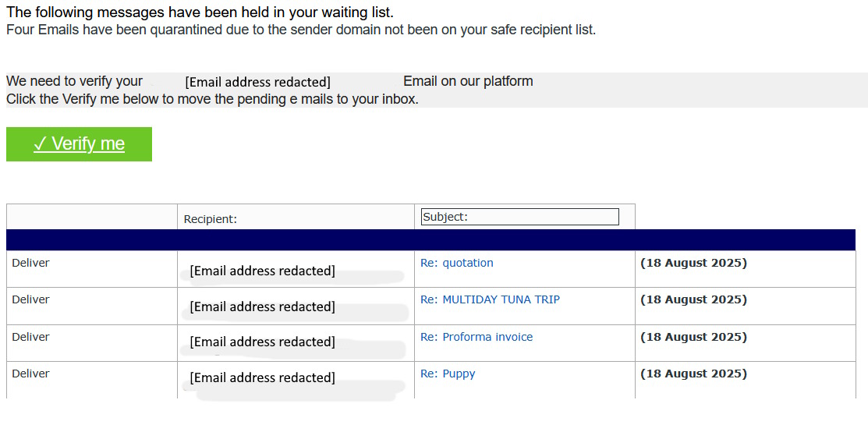Click the Subject input box
Screen dimensions: 868x432
point(519,217)
